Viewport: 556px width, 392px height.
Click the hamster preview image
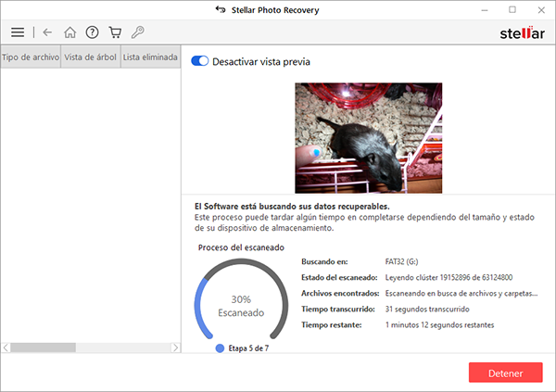[369, 138]
